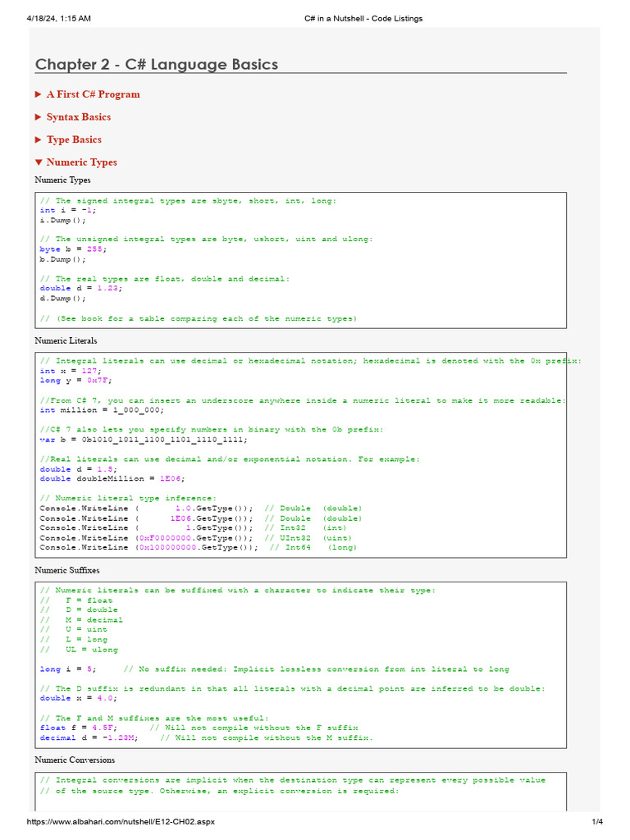630x840 pixels.
Task: Click the code line 'int i = -1;'
Action: [x=68, y=211]
